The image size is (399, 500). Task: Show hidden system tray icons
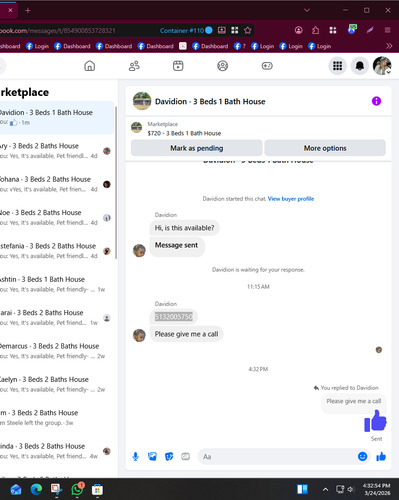click(325, 489)
